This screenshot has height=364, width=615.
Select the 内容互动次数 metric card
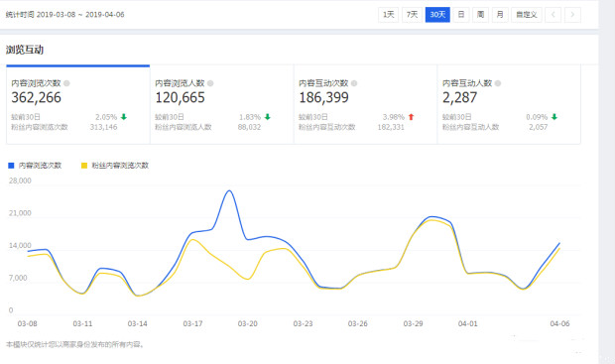point(365,105)
